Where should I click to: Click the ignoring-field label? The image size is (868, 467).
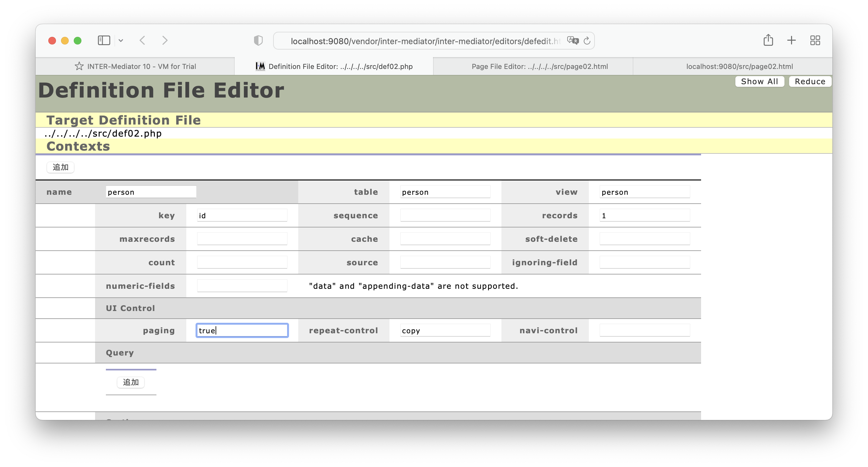[x=545, y=262]
